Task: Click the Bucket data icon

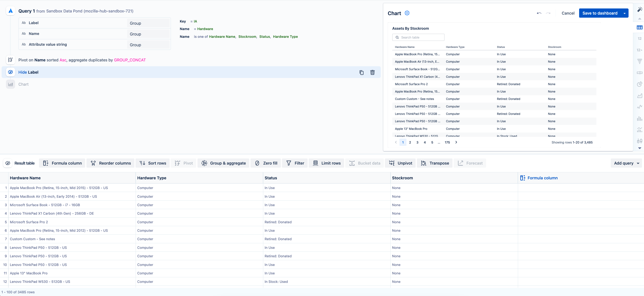Action: coord(352,163)
